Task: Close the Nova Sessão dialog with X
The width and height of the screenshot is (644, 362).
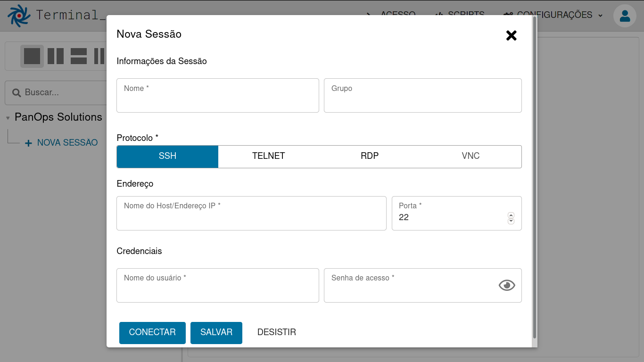Action: (x=512, y=35)
